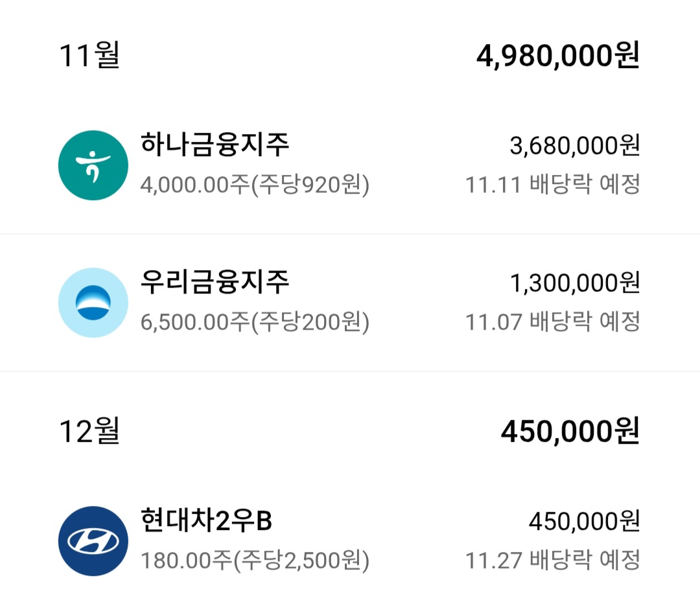The height and width of the screenshot is (609, 700).
Task: Open the 하나금융지주 stock name
Action: click(x=215, y=144)
